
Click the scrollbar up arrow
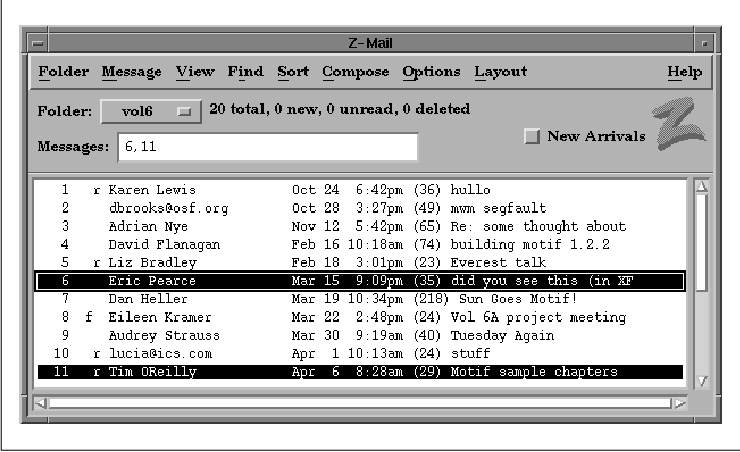701,187
